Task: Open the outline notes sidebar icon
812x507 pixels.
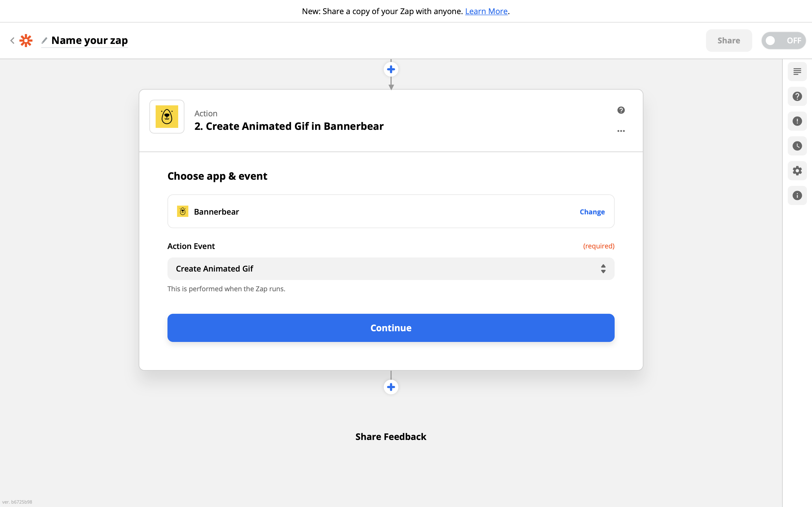Action: pyautogui.click(x=797, y=72)
